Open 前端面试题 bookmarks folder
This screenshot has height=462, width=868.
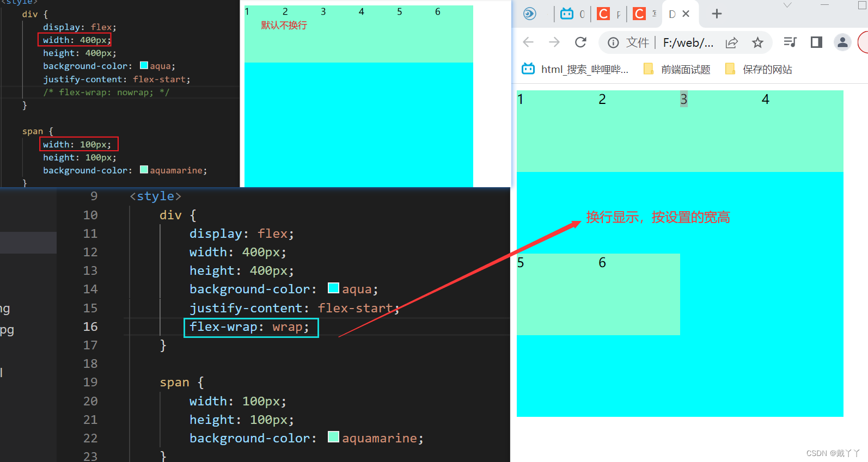coord(677,69)
